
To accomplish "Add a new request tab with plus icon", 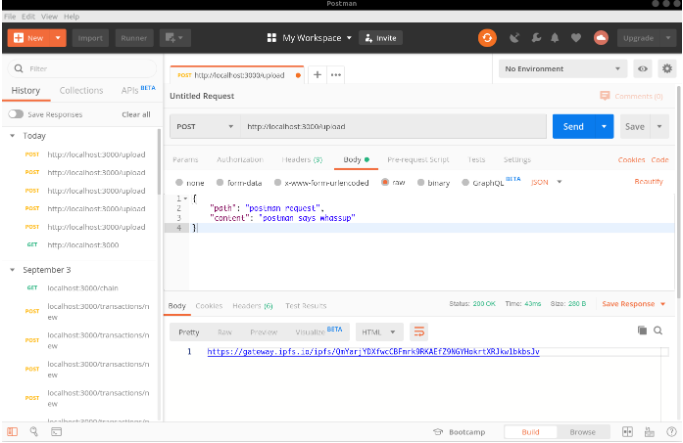I will click(x=317, y=75).
